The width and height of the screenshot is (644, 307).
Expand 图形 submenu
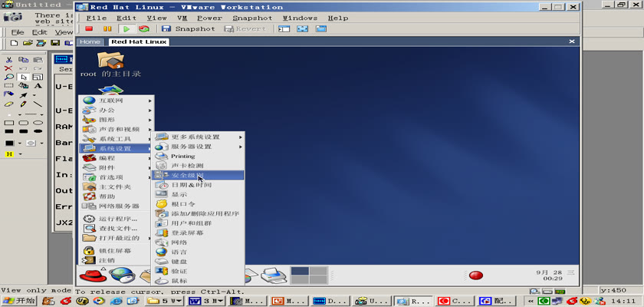pos(117,120)
